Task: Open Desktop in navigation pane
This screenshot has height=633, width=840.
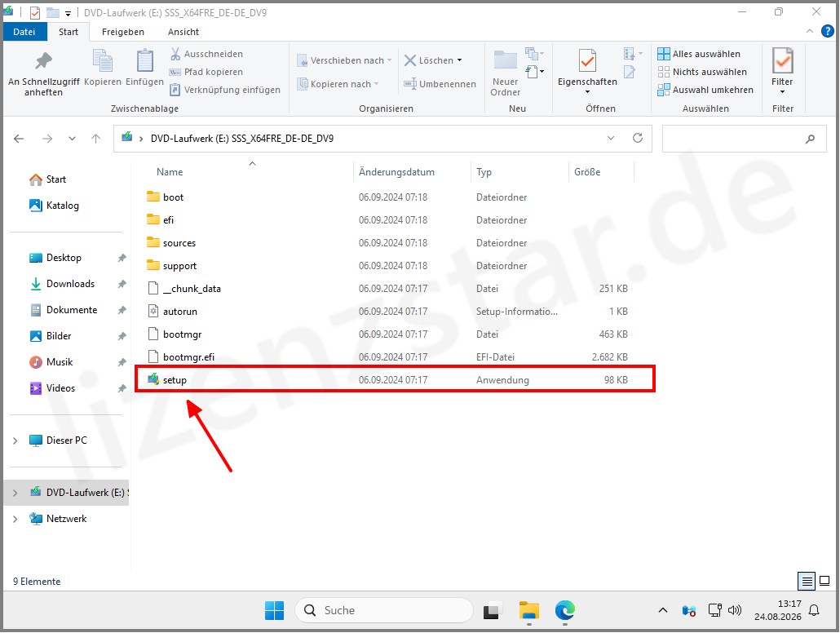Action: pos(55,258)
